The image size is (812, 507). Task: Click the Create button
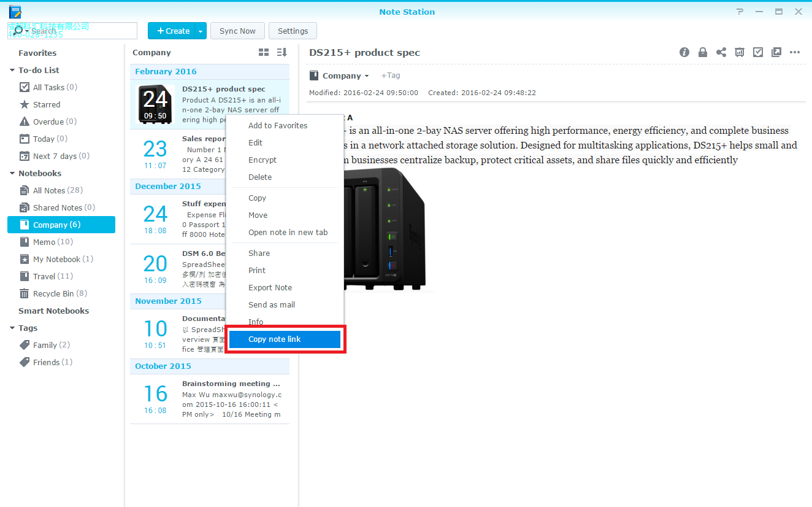click(x=172, y=31)
